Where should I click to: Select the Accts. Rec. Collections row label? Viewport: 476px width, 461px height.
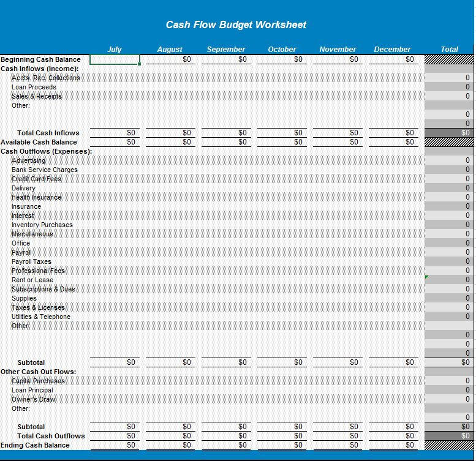click(x=46, y=78)
